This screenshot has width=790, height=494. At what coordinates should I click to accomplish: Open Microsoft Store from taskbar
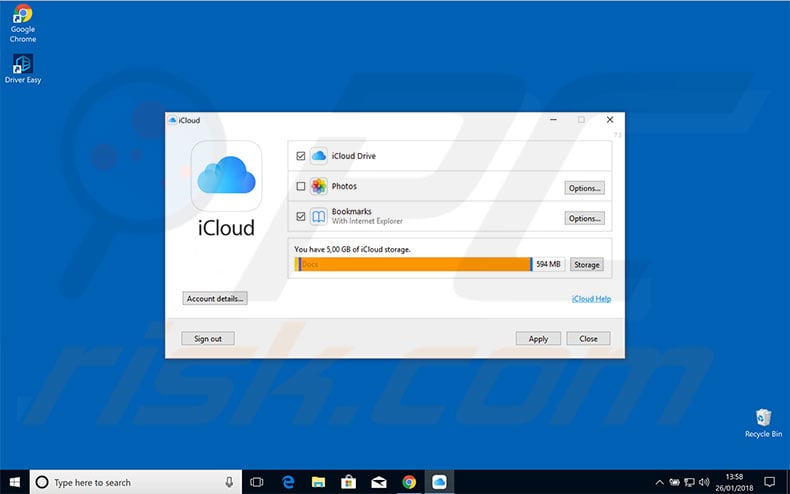click(x=348, y=482)
